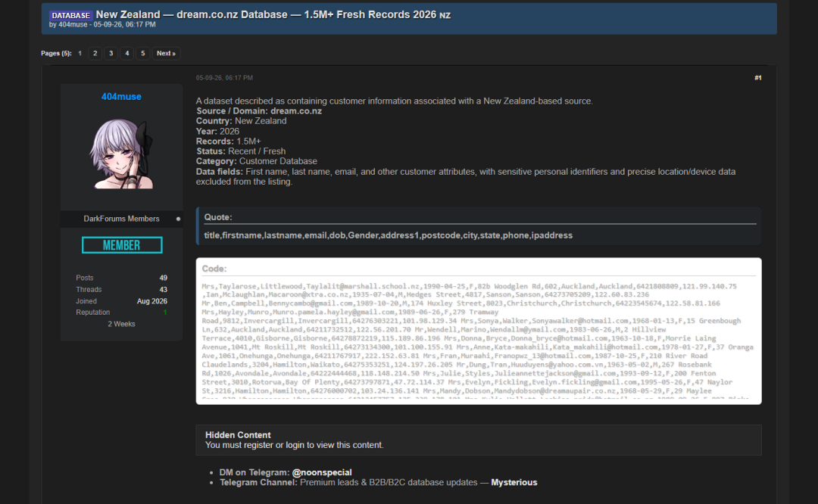The width and height of the screenshot is (818, 504).
Task: Click the Quote box field-names line
Action: 388,235
